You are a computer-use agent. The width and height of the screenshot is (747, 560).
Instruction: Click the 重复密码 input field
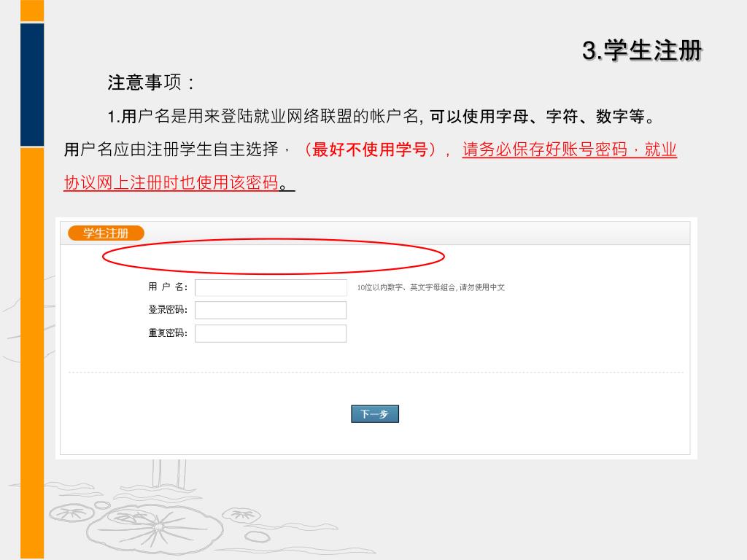coord(271,333)
